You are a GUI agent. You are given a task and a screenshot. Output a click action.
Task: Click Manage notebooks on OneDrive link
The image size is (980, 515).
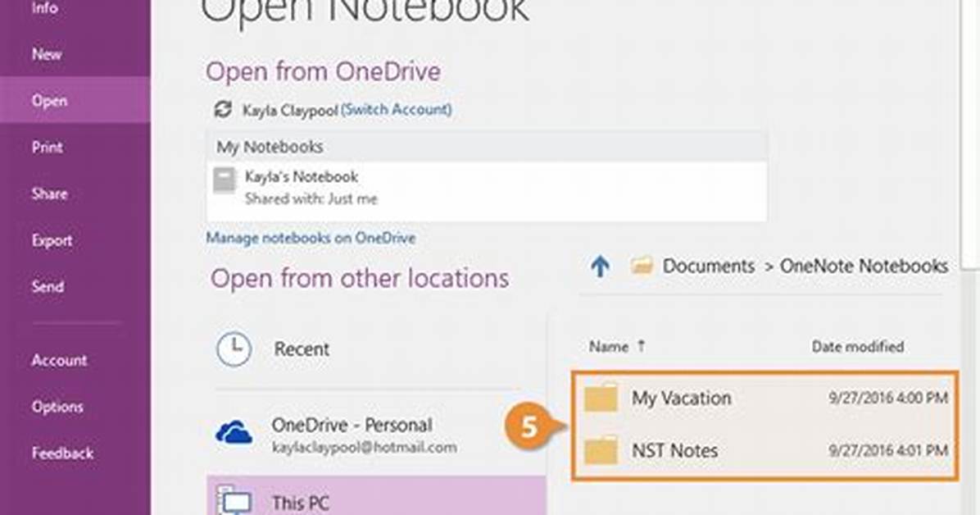tap(311, 238)
